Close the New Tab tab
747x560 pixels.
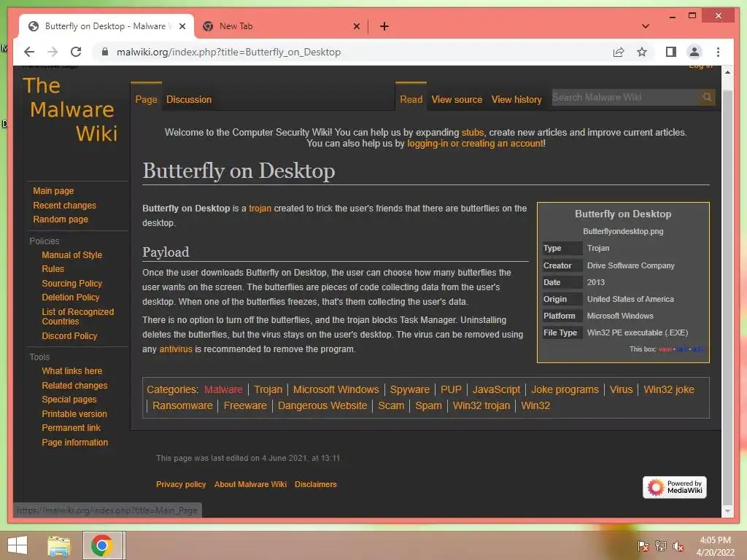pos(356,26)
